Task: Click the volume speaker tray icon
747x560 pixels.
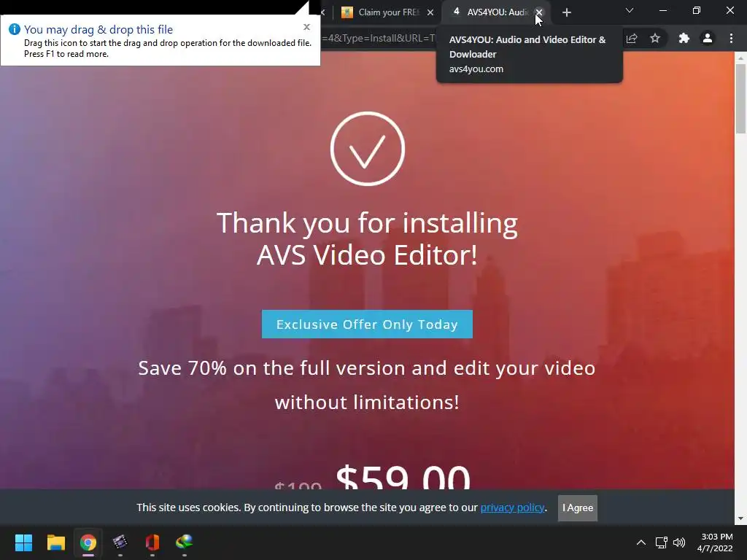Action: [679, 542]
